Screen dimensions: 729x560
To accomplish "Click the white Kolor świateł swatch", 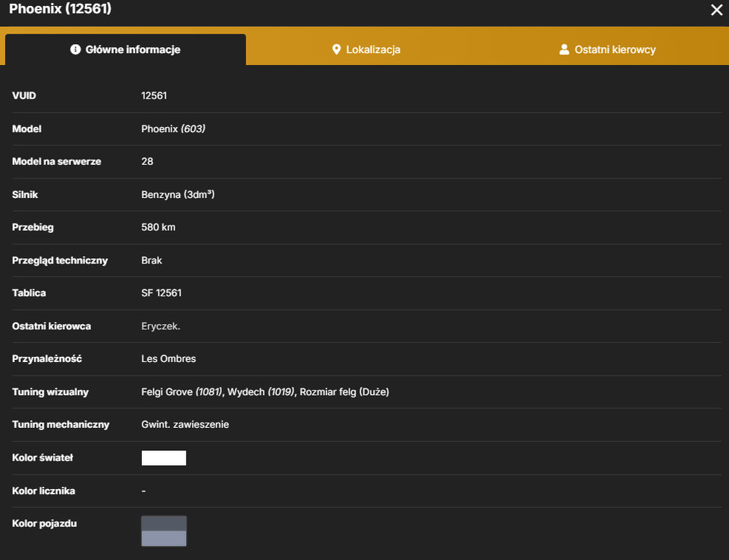I will 164,458.
